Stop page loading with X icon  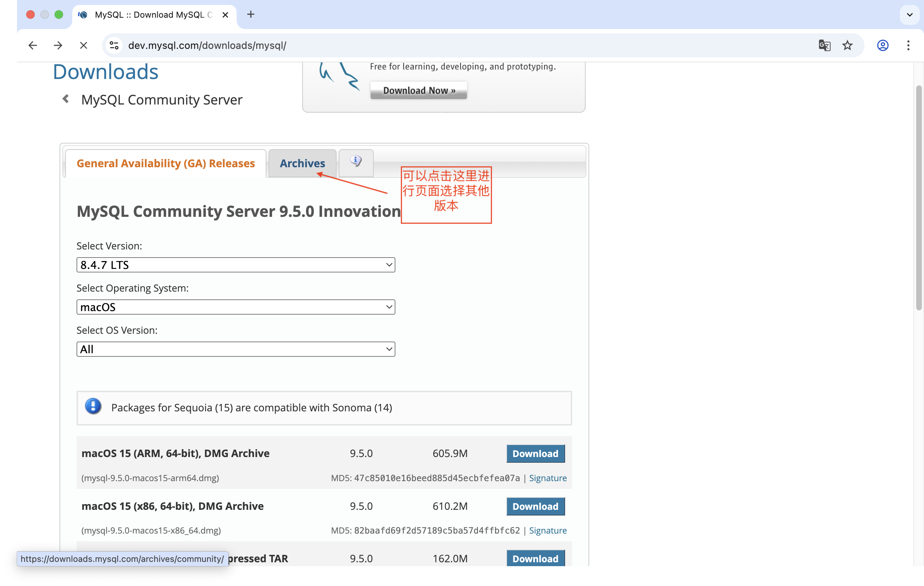(x=83, y=46)
